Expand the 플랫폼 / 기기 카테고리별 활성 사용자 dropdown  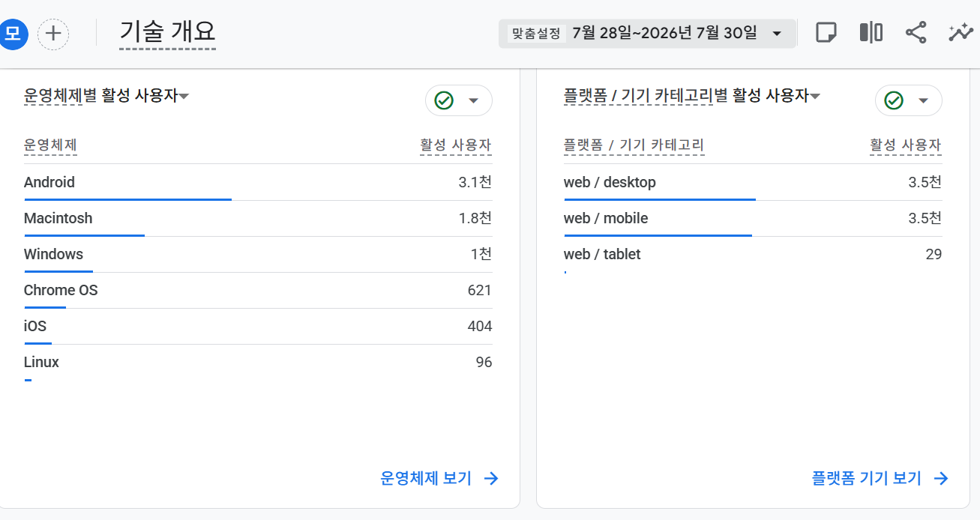(x=815, y=96)
